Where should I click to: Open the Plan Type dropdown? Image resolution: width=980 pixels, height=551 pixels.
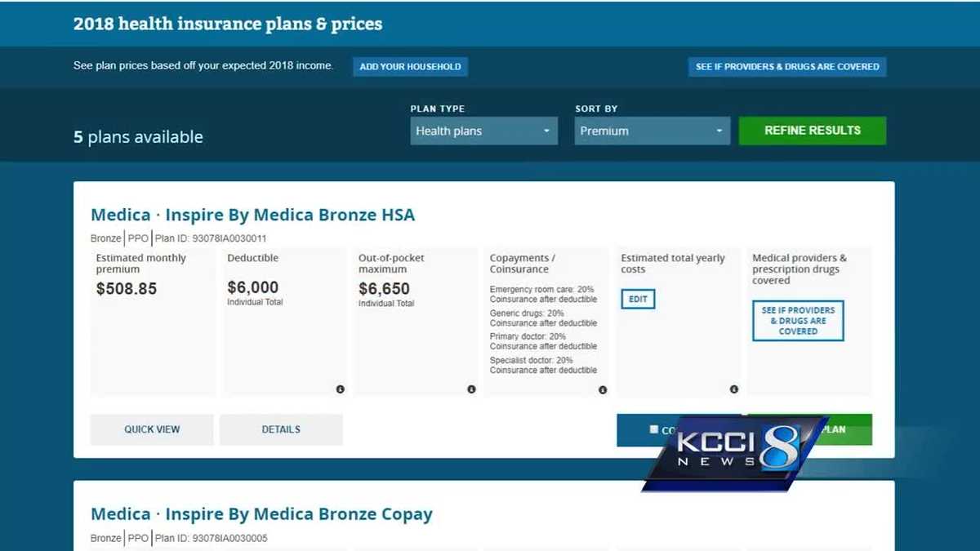point(483,131)
